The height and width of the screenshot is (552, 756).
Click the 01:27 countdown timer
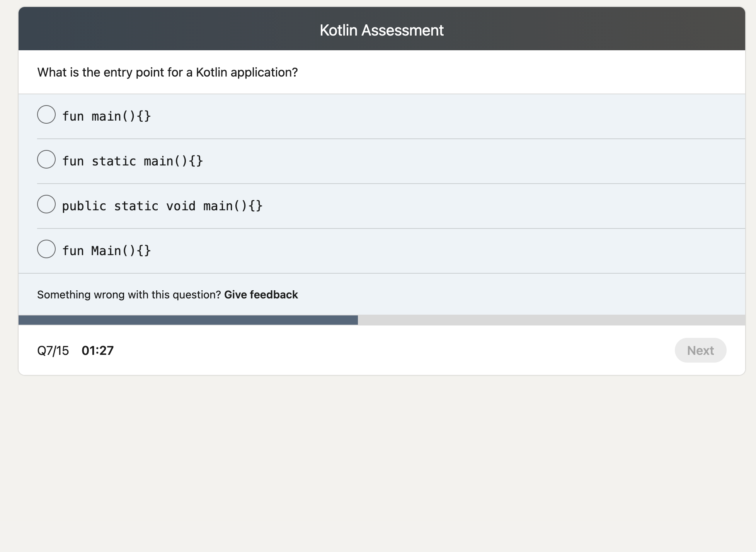point(97,350)
